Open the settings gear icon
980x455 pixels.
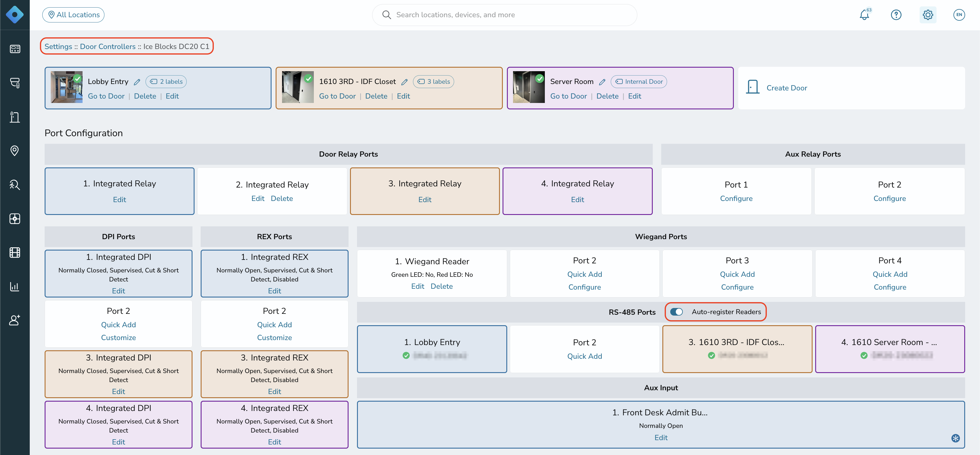(928, 15)
